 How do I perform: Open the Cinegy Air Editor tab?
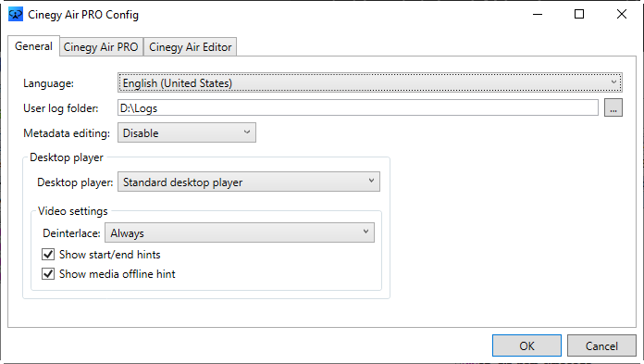click(x=191, y=47)
